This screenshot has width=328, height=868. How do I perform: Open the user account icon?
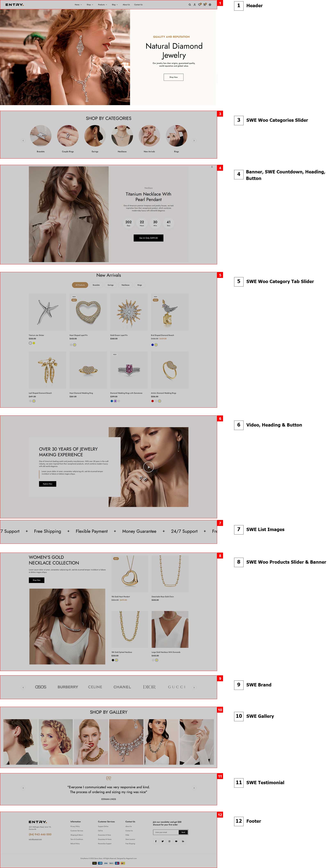(x=195, y=5)
